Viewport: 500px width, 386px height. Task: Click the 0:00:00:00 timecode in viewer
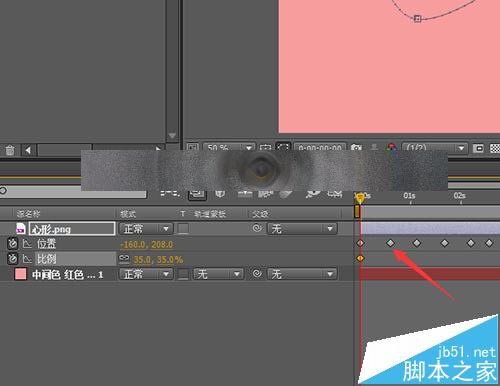click(320, 147)
